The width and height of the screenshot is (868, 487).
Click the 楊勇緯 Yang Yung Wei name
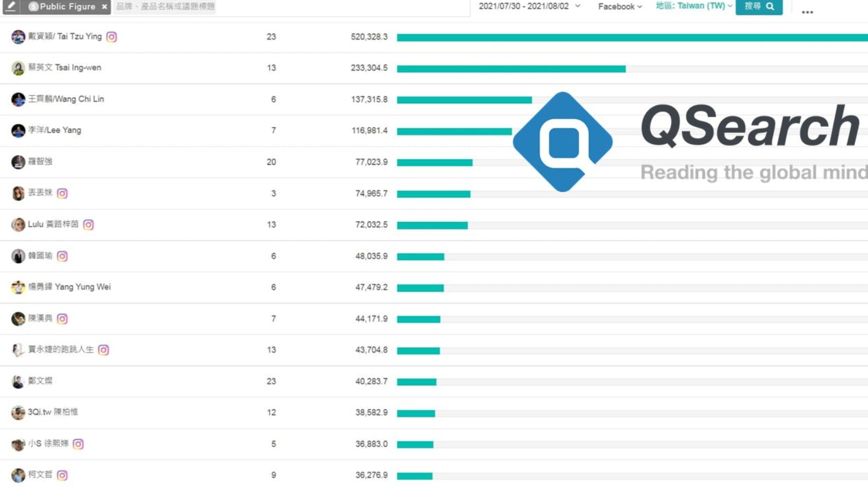tap(69, 287)
